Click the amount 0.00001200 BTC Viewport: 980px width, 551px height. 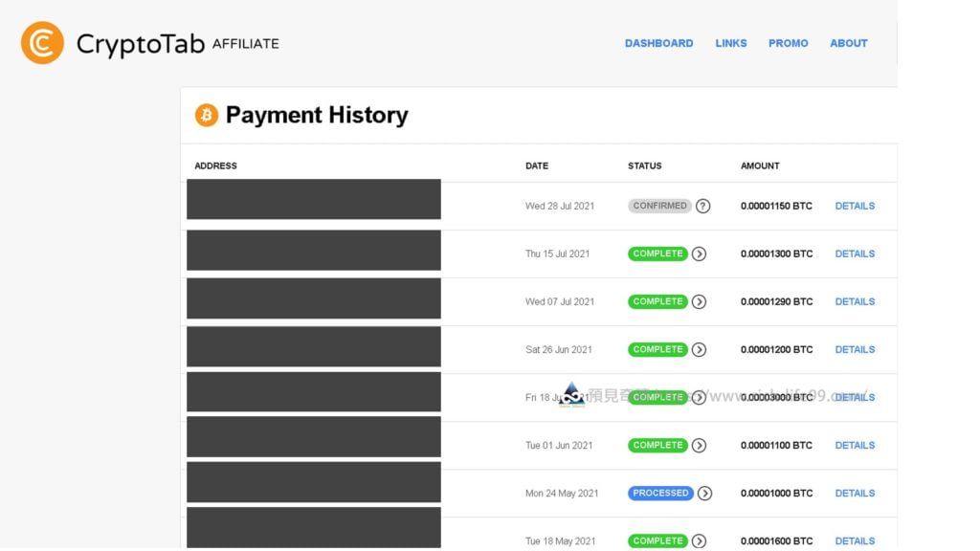777,350
